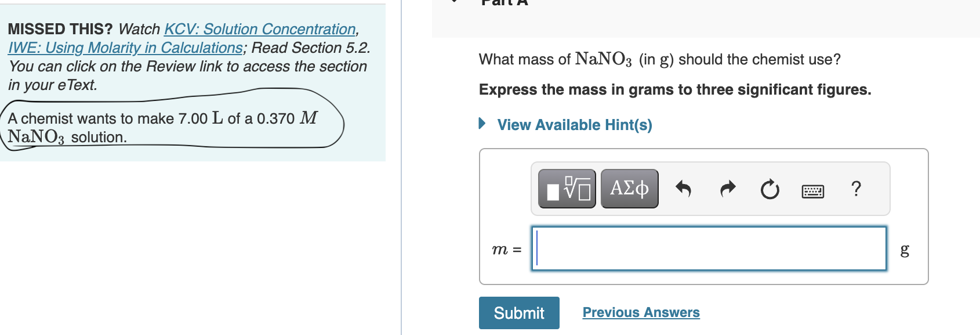Expand the hints by clicking View Available Hint(s)

click(575, 124)
